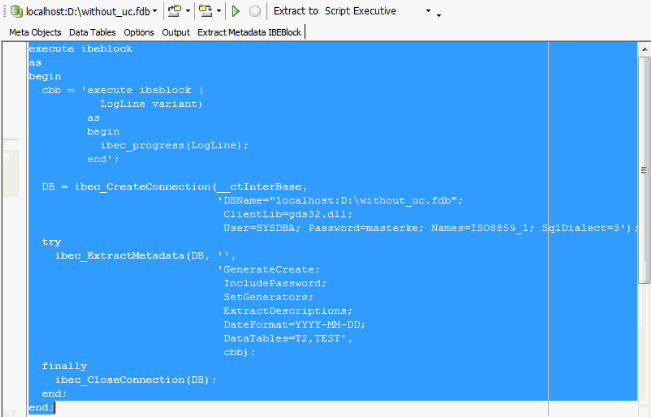
Task: Click the gray stop extract icon
Action: click(x=255, y=11)
